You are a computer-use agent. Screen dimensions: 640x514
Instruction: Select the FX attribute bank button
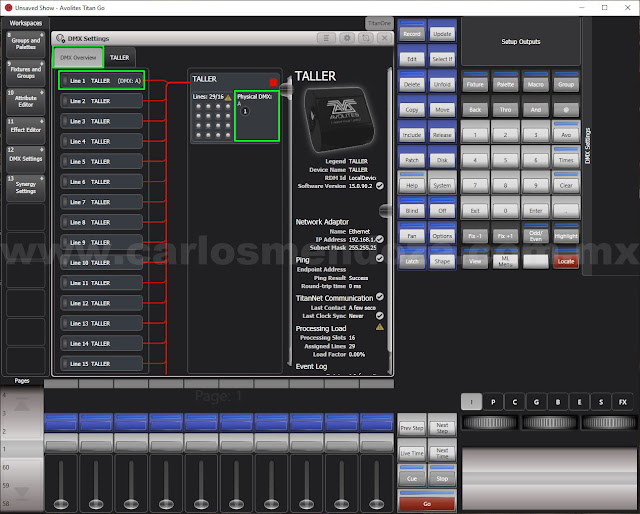[622, 402]
